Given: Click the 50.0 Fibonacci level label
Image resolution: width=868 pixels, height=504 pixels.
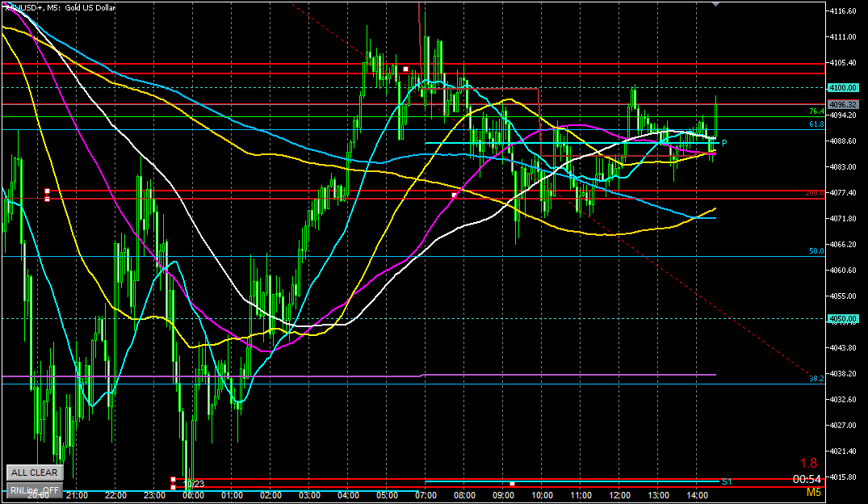Looking at the screenshot, I should point(816,251).
